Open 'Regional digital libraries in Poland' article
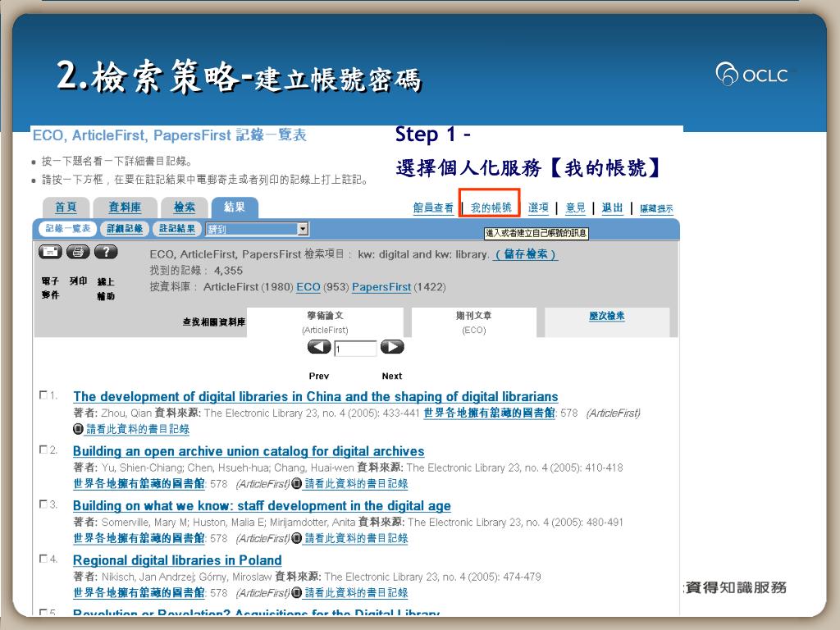The height and width of the screenshot is (630, 840). [177, 561]
